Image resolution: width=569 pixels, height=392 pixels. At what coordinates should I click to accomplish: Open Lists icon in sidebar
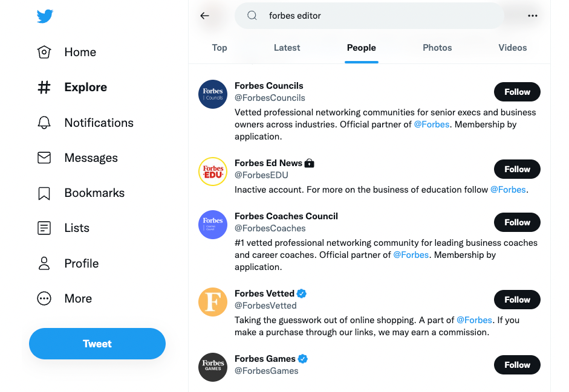[x=44, y=228]
